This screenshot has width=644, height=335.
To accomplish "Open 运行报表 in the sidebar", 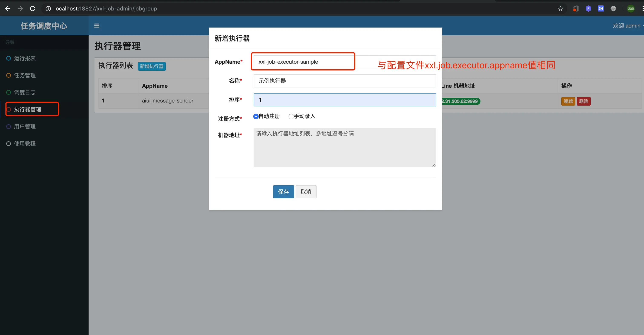I will 24,58.
